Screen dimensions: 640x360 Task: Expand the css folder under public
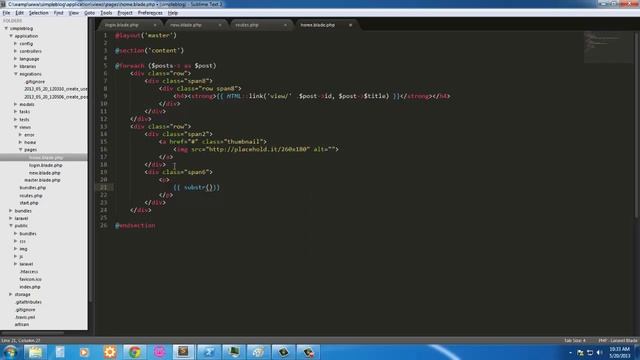click(x=16, y=241)
